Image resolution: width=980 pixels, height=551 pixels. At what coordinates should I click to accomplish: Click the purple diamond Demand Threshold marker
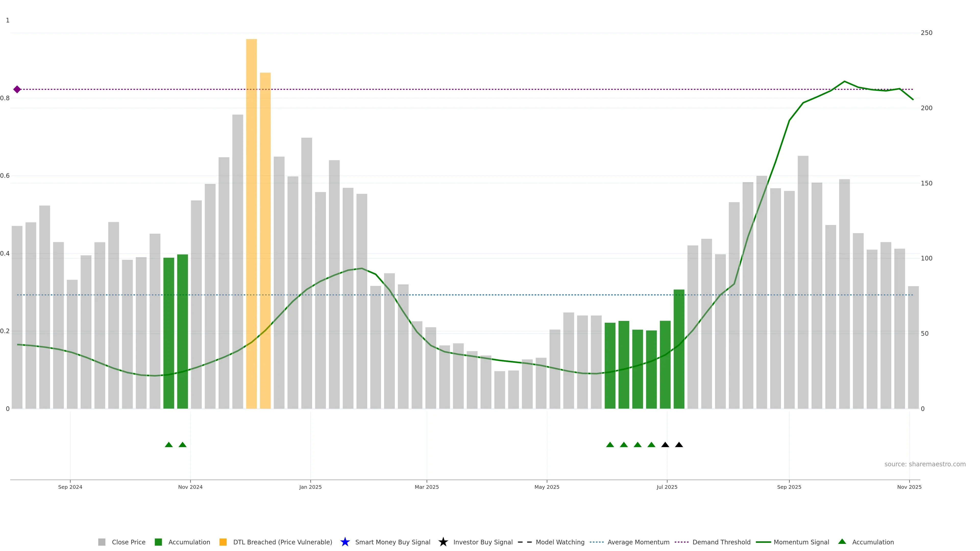tap(17, 89)
